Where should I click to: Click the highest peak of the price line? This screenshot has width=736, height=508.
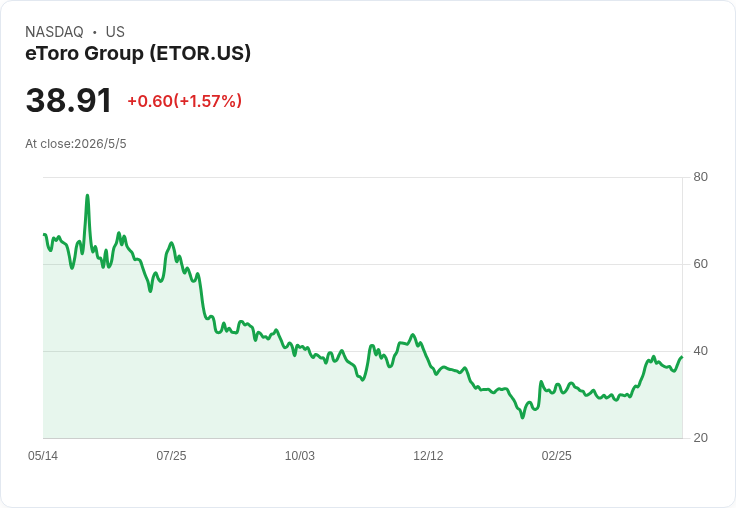pyautogui.click(x=87, y=196)
